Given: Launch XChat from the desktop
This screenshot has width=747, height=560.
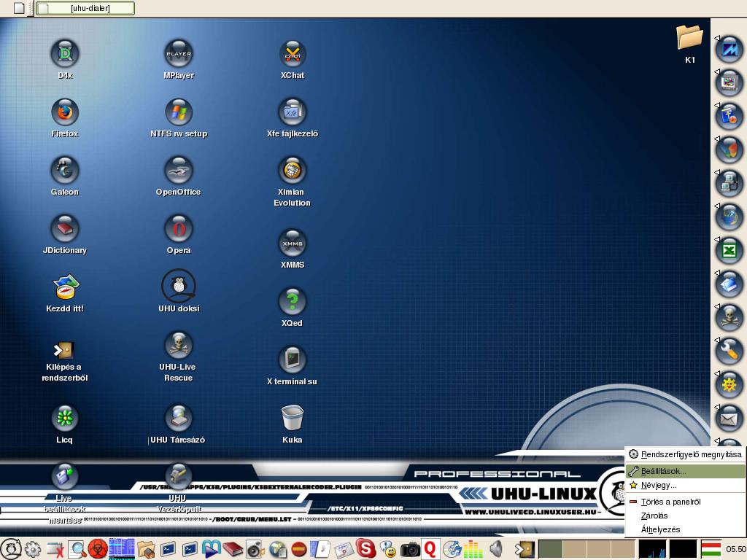Looking at the screenshot, I should [x=293, y=54].
